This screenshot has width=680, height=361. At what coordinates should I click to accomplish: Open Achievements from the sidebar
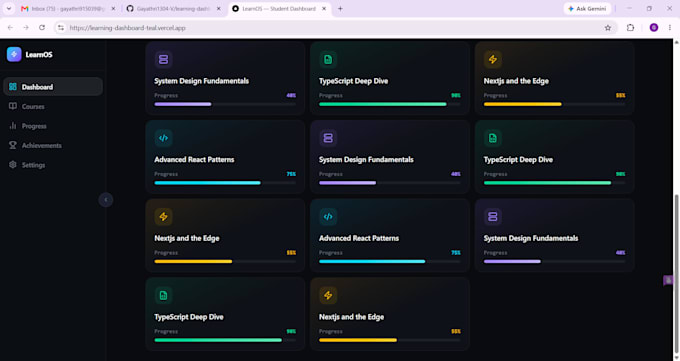pyautogui.click(x=53, y=145)
